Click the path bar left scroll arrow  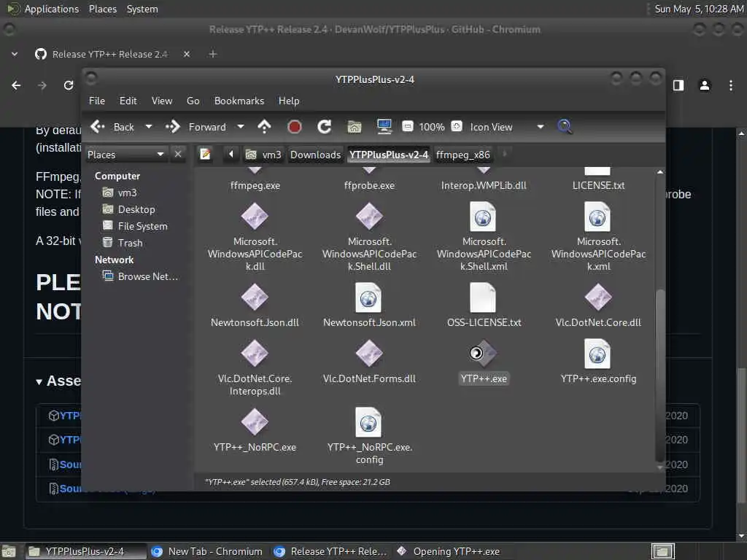click(231, 154)
